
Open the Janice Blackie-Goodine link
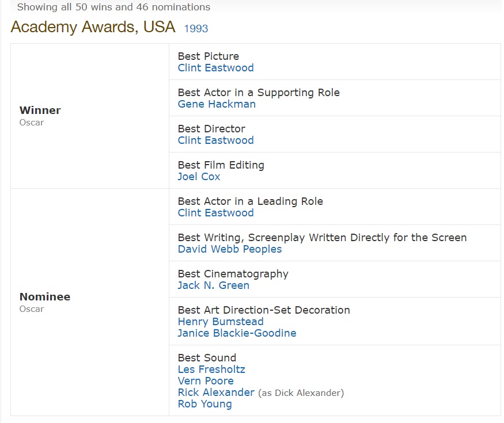pos(237,333)
